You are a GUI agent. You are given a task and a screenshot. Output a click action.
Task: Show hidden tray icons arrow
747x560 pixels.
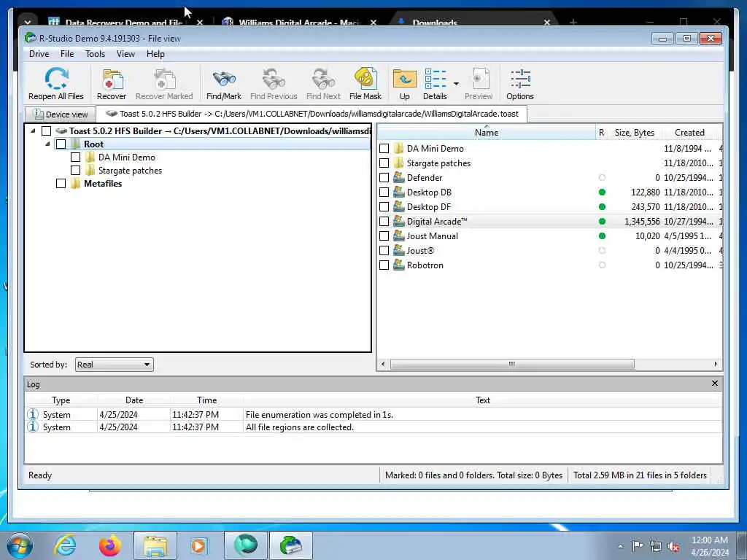point(620,546)
